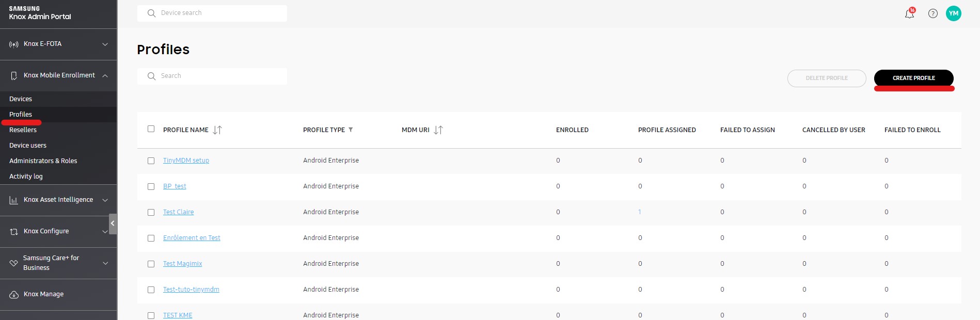Sort by MDM URI arrows icon
The width and height of the screenshot is (980, 320).
pos(438,130)
